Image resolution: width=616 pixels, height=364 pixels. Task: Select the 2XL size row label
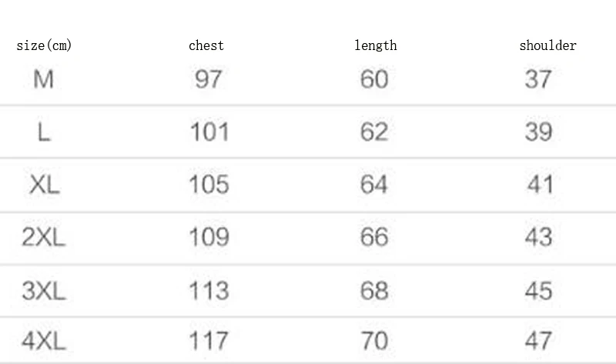coord(44,237)
